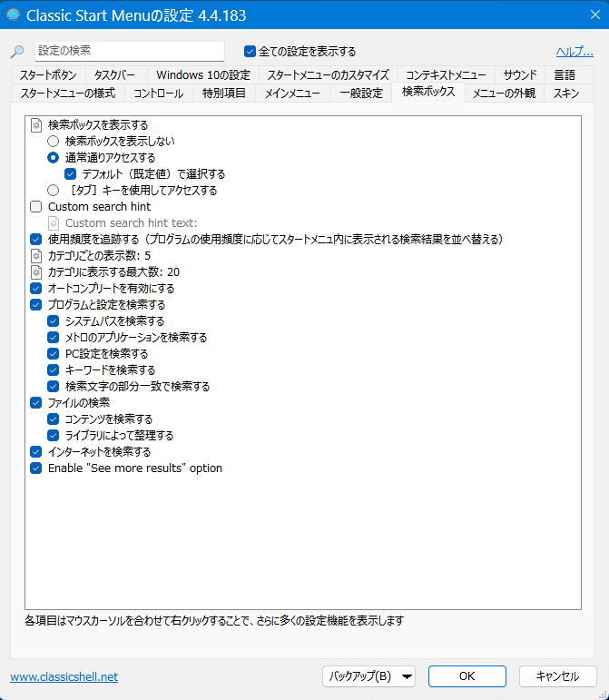
Task: Toggle 使用頻度を追跡する checkbox
Action: pyautogui.click(x=36, y=240)
